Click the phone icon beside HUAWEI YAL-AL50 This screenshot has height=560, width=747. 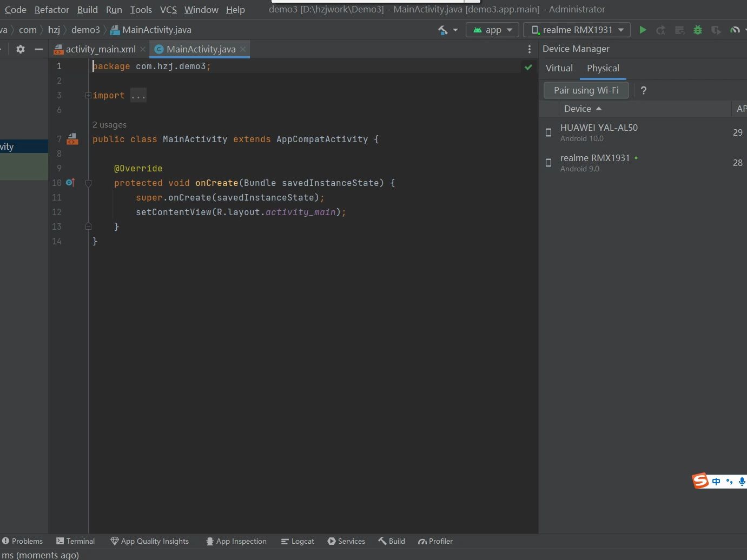pyautogui.click(x=548, y=132)
